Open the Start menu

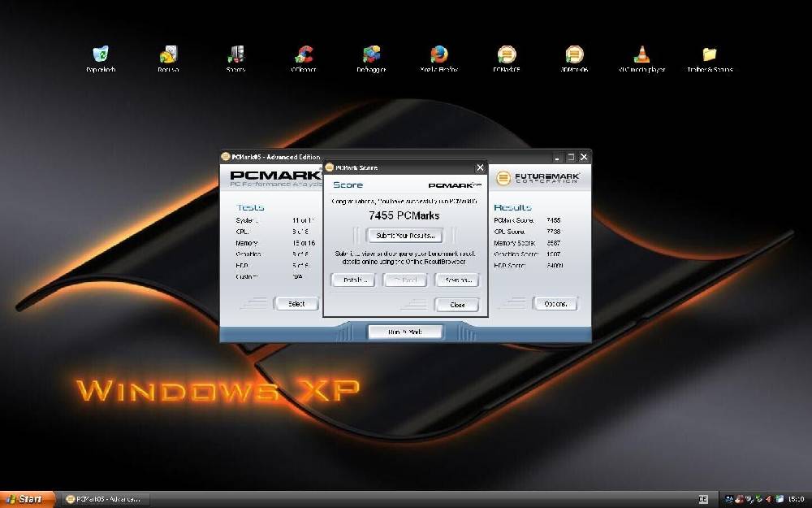click(27, 499)
